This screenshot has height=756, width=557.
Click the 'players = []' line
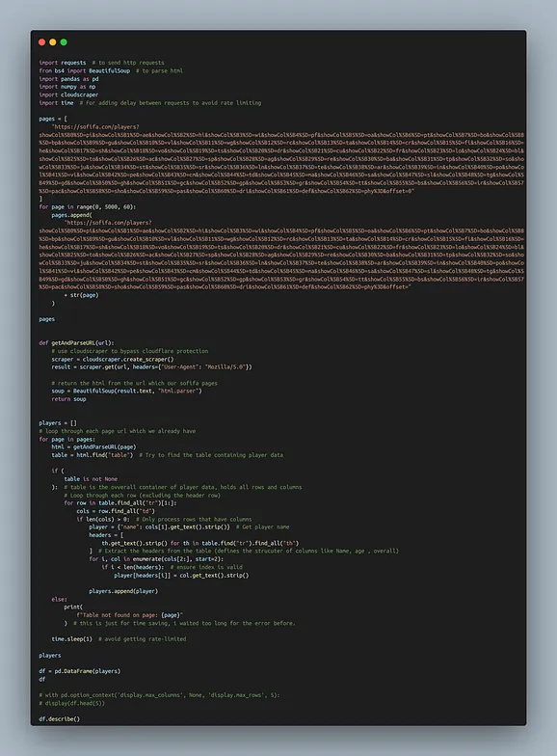coord(58,423)
